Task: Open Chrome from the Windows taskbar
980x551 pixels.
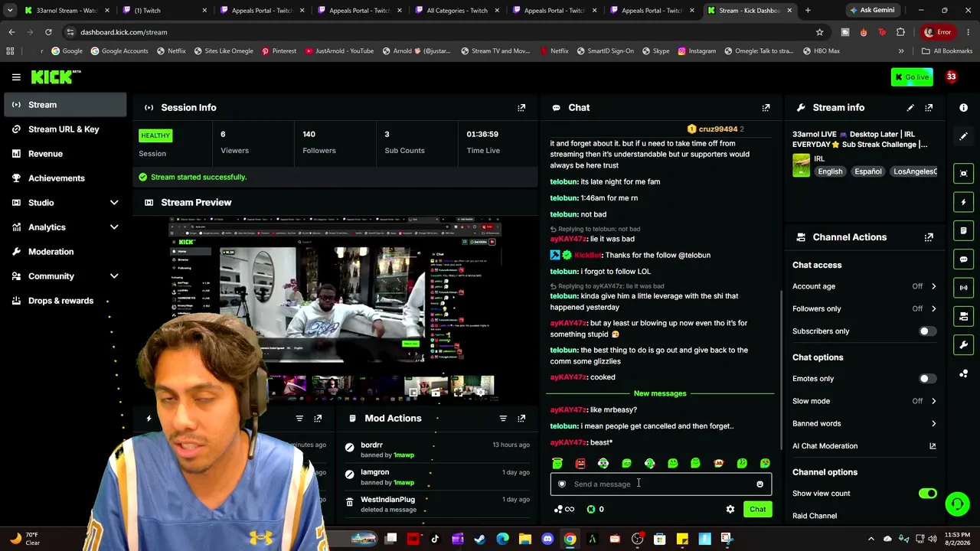Action: 570,540
